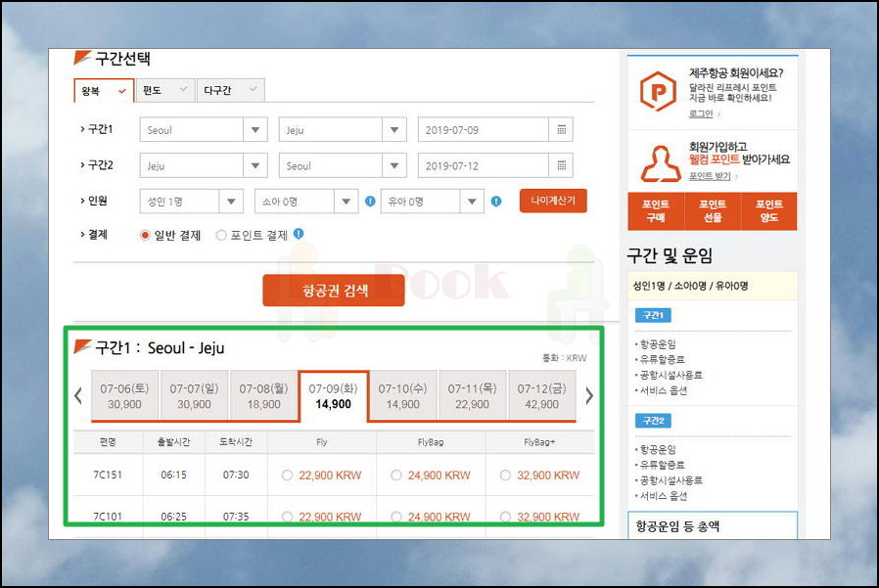This screenshot has width=879, height=588.
Task: Click the FlyBag+ column header
Action: click(x=540, y=442)
